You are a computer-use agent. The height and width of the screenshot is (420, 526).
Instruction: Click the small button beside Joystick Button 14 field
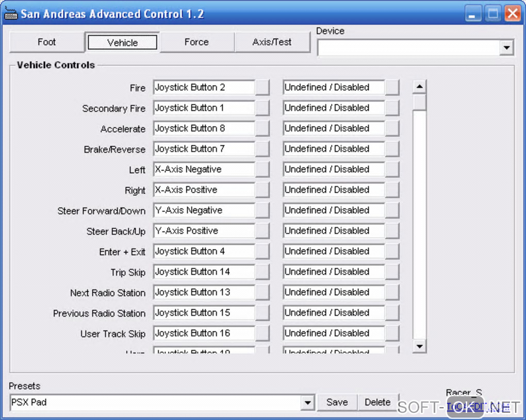click(x=262, y=272)
